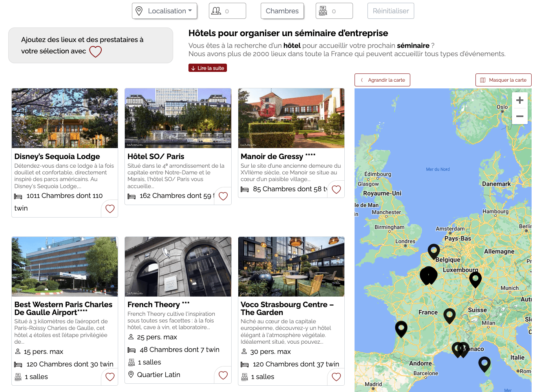The image size is (543, 392).
Task: Open Best Western Paris Charles De Gaulle title
Action: click(64, 308)
